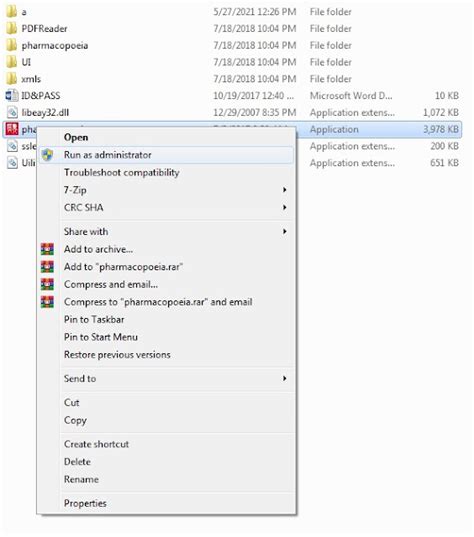The width and height of the screenshot is (474, 537).
Task: Click the 12/29/2007 8:35 PM date
Action: [x=254, y=112]
